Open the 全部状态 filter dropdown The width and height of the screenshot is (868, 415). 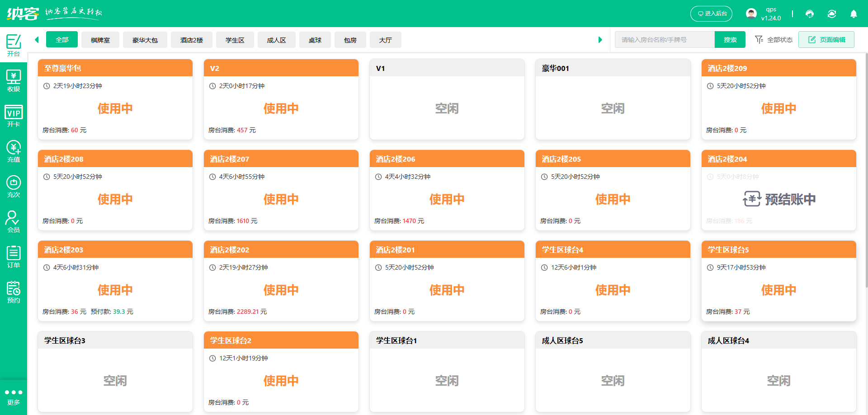click(774, 40)
